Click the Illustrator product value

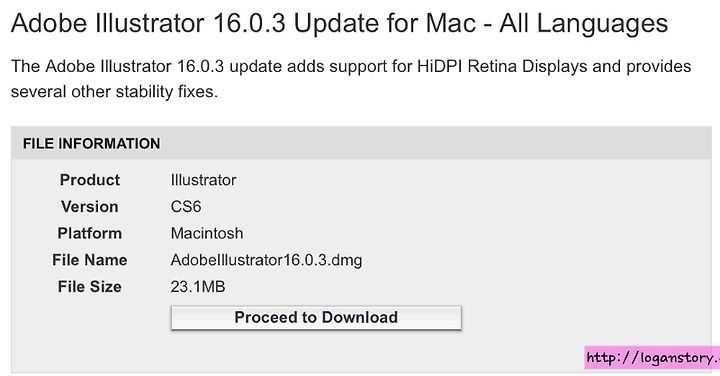point(203,180)
